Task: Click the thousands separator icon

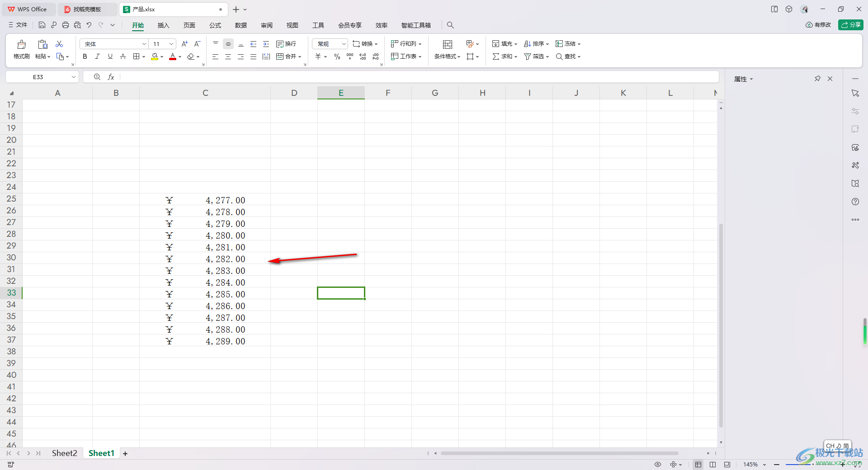Action: 350,56
